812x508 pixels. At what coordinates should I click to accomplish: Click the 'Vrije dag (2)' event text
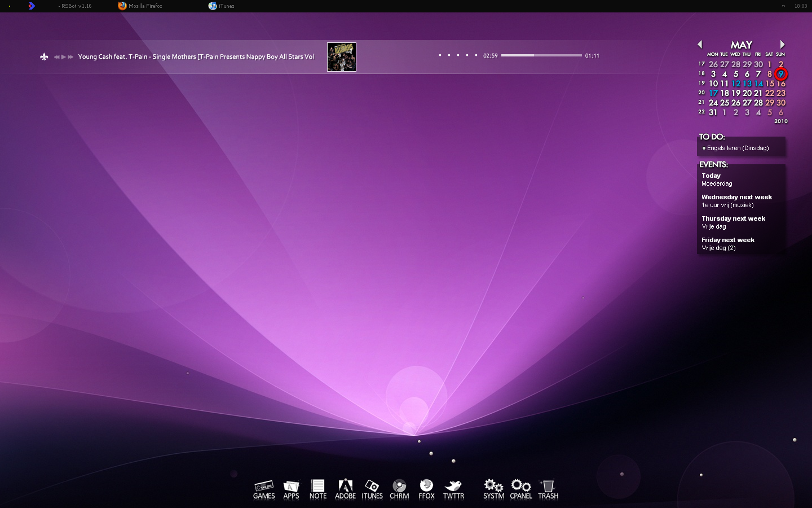coord(718,248)
